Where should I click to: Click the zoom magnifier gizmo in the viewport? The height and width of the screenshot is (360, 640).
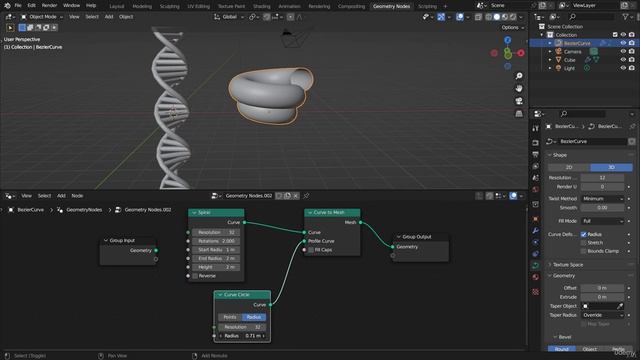(x=519, y=76)
